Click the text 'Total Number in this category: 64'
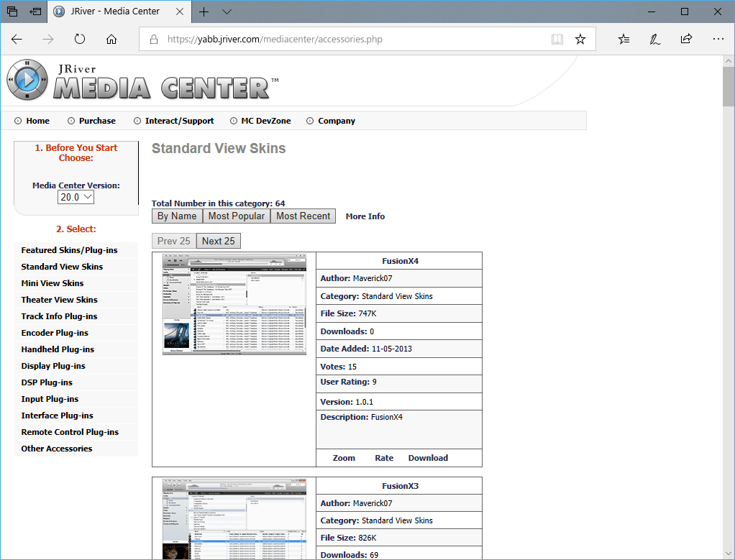 tap(219, 203)
